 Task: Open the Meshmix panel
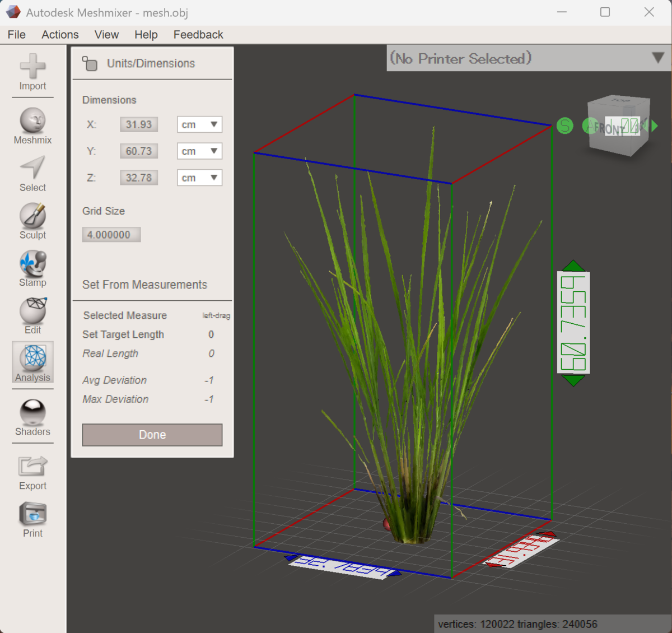32,126
